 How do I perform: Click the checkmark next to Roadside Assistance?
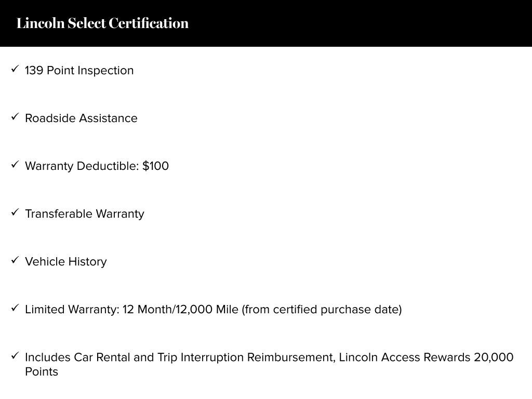point(15,116)
